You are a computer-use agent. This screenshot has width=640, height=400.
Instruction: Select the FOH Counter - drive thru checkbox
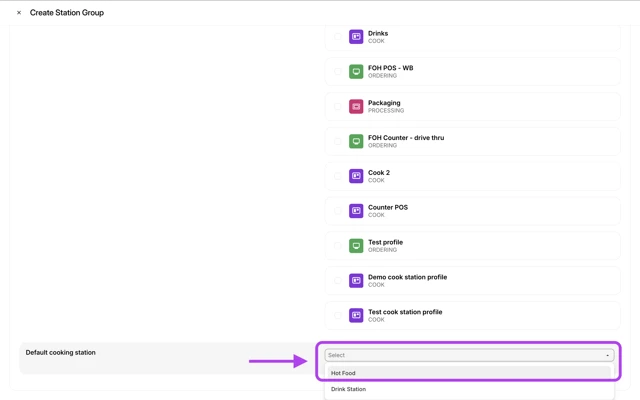(337, 141)
